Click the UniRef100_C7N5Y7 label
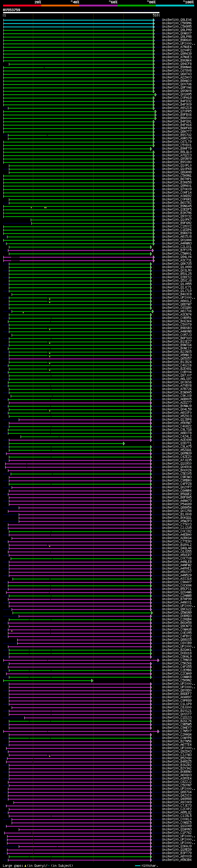The width and height of the screenshot is (197, 868). click(x=177, y=731)
